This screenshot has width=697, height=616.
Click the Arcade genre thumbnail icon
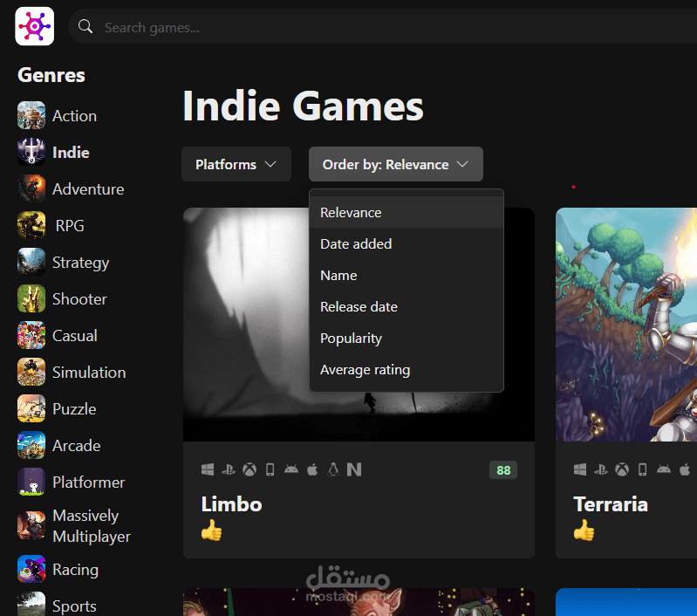click(x=31, y=446)
